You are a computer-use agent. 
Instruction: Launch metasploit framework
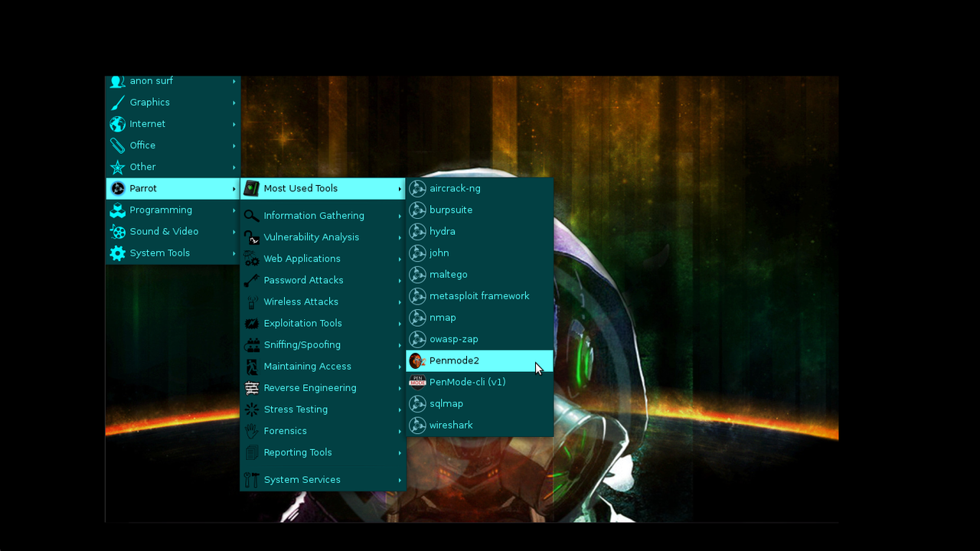coord(479,295)
